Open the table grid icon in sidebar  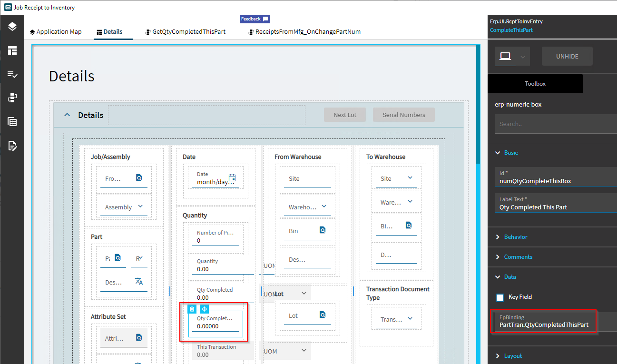click(x=12, y=122)
